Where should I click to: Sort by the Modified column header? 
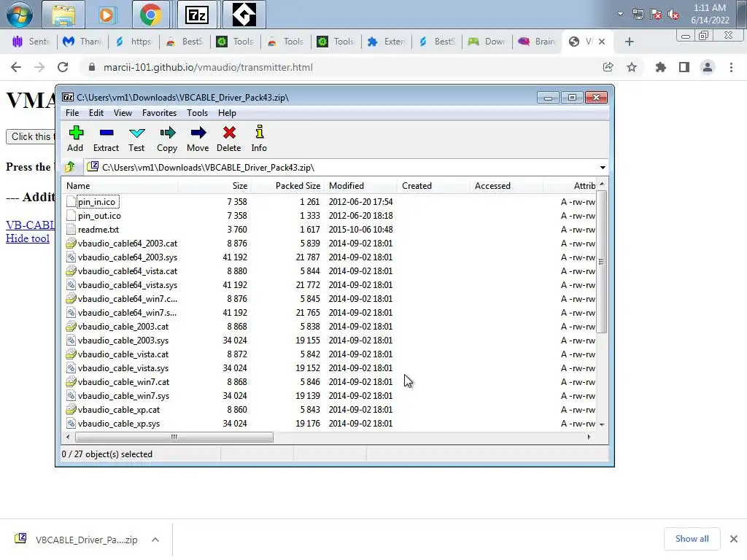[360, 186]
